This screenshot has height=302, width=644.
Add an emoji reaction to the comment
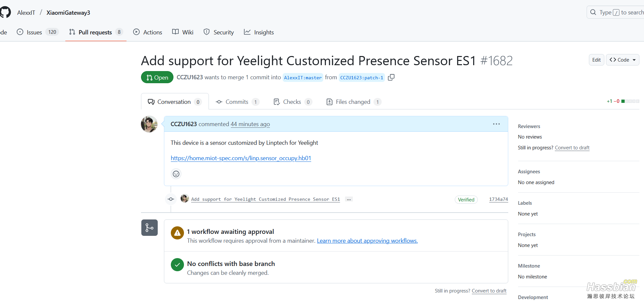coord(176,174)
